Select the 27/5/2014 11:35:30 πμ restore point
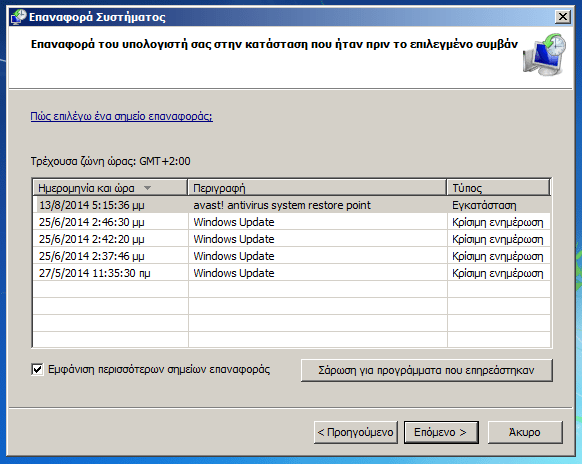The height and width of the screenshot is (464, 582). click(291, 273)
